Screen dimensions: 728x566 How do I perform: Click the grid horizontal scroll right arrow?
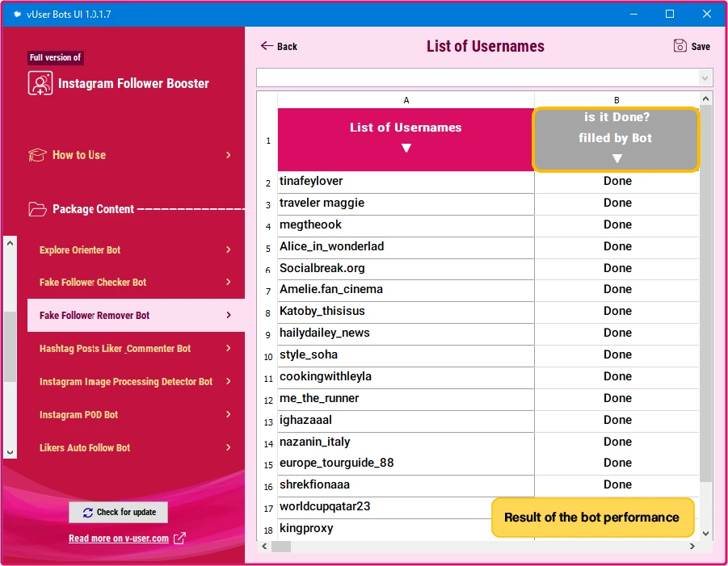[x=692, y=547]
